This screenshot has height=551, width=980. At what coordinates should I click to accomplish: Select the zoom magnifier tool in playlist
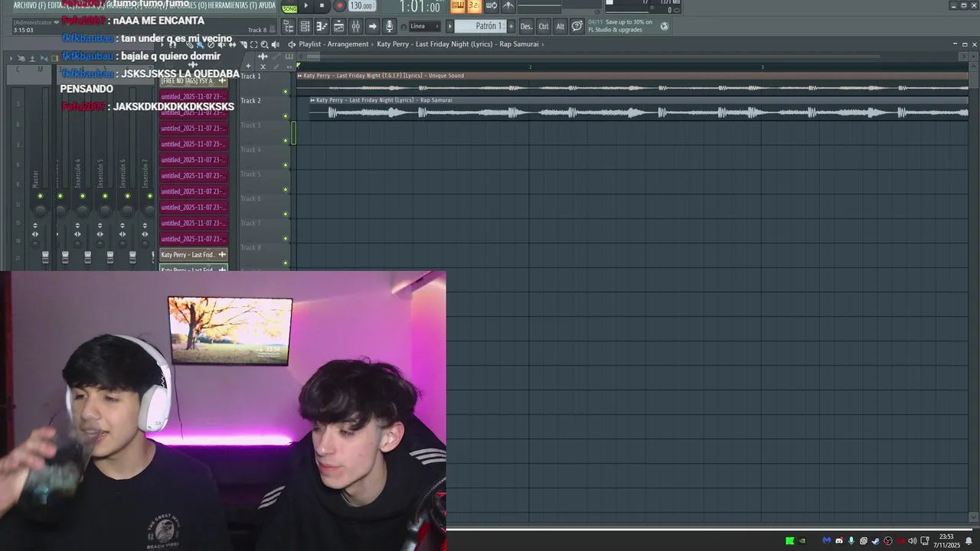tap(264, 44)
